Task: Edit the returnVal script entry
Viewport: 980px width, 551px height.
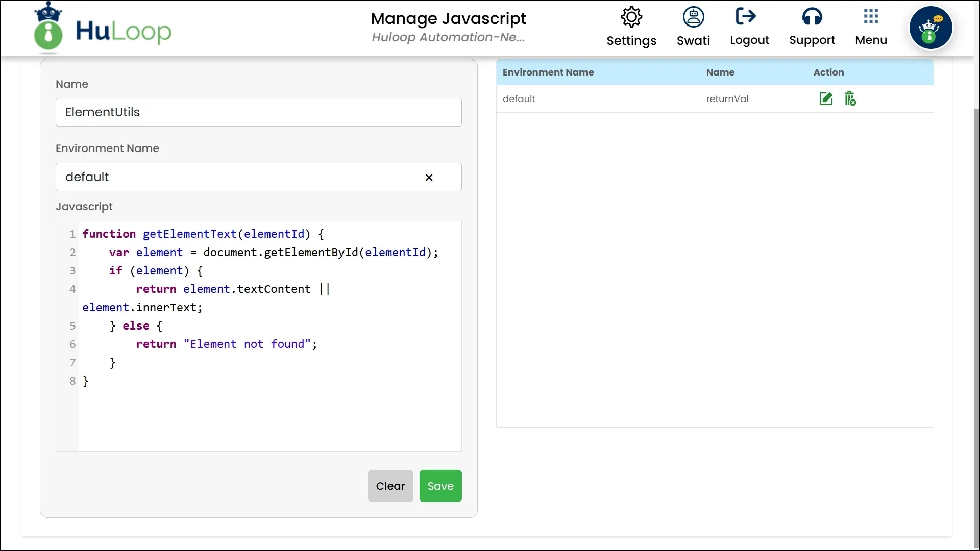Action: pyautogui.click(x=826, y=99)
